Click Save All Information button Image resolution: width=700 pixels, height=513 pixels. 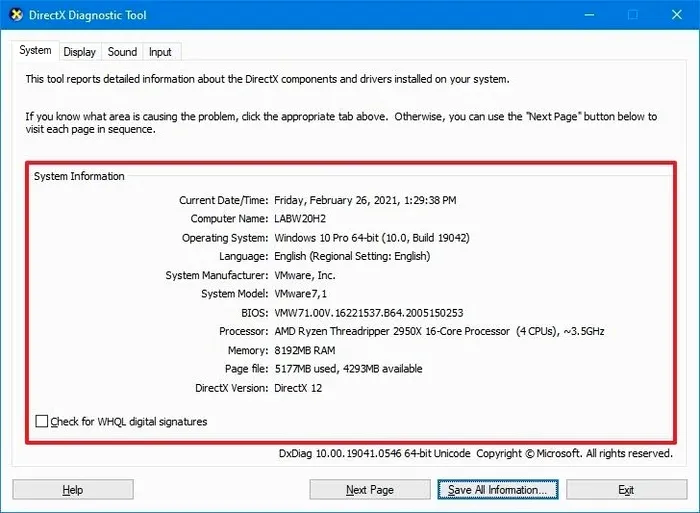point(498,490)
